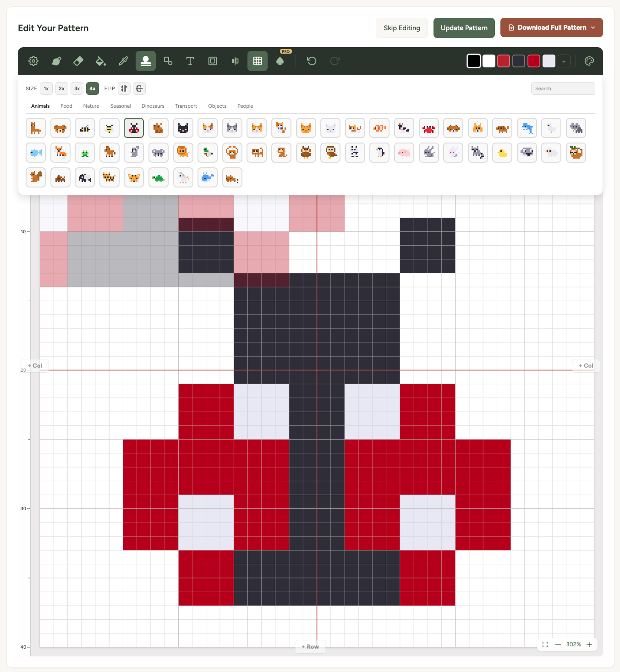Click the Skip Editing button
620x672 pixels.
tap(402, 28)
